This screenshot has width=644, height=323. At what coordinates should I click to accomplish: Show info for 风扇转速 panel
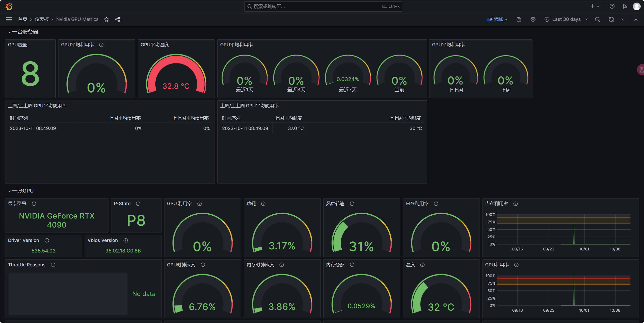coord(352,204)
